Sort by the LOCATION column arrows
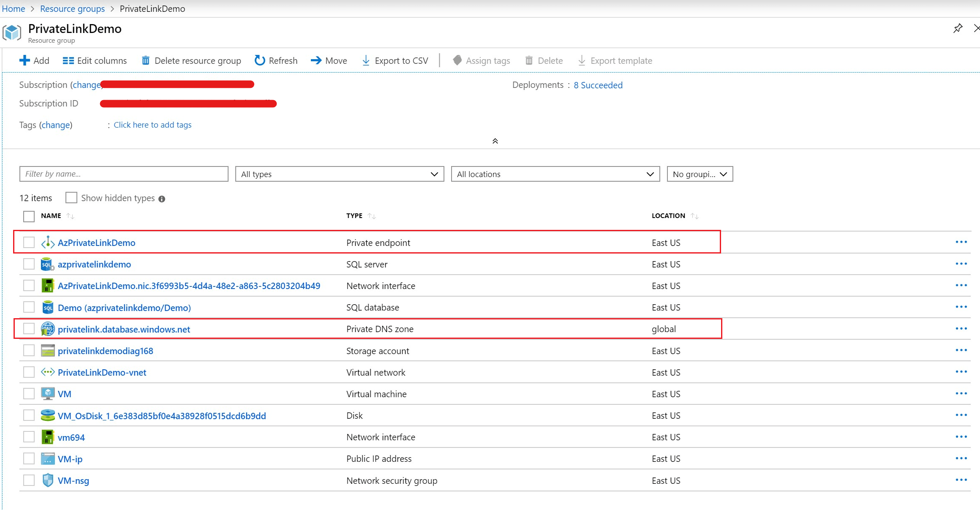Viewport: 980px width, 510px height. tap(694, 216)
